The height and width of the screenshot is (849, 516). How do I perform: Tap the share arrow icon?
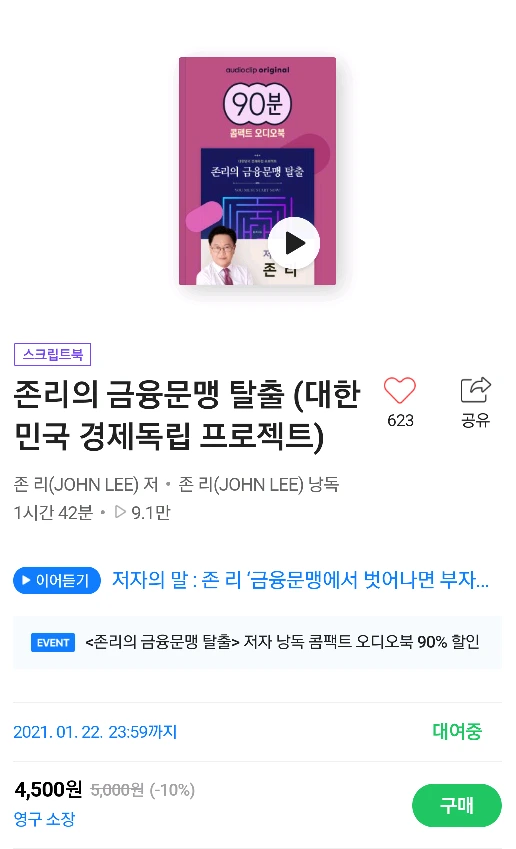point(475,389)
